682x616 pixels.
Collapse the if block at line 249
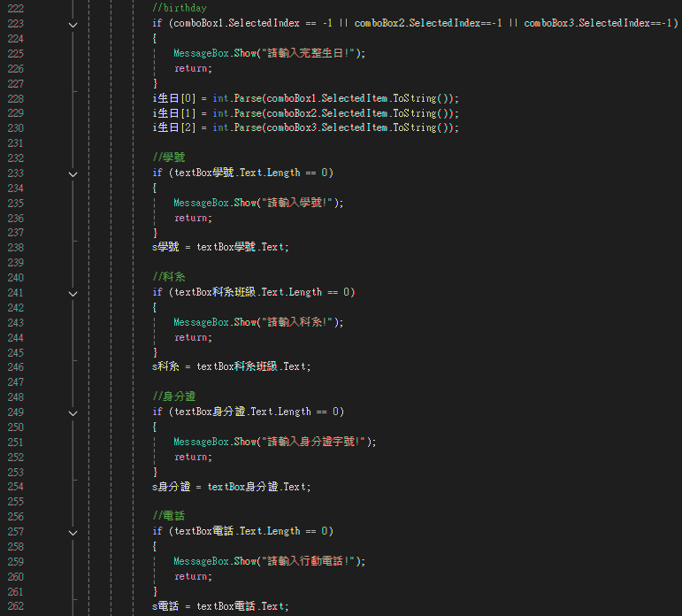coord(73,413)
